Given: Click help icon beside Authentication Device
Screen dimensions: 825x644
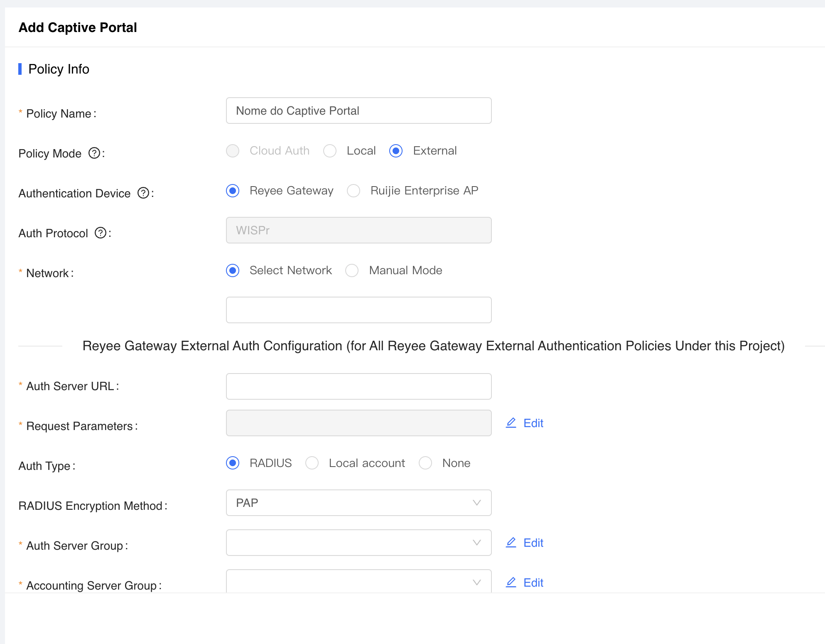Looking at the screenshot, I should (x=143, y=193).
